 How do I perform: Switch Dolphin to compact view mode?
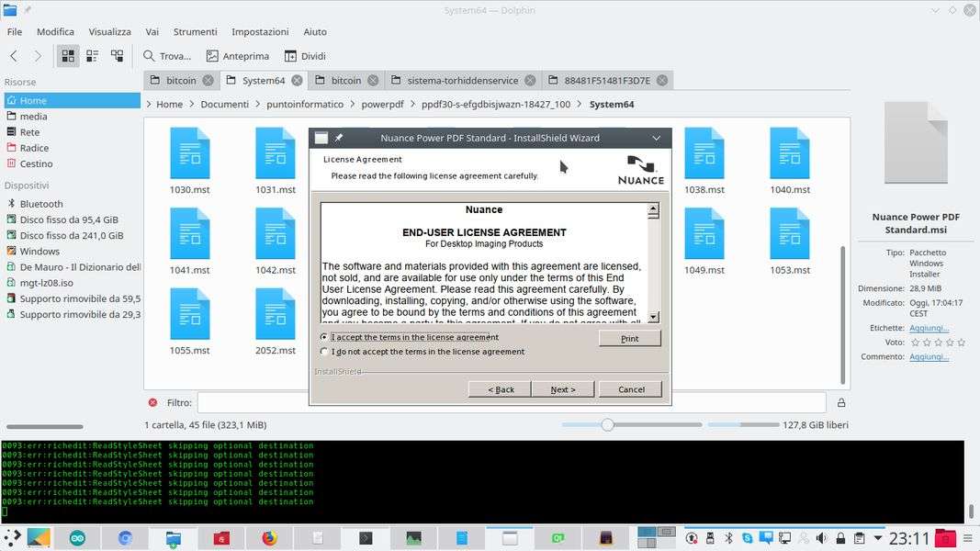coord(93,56)
